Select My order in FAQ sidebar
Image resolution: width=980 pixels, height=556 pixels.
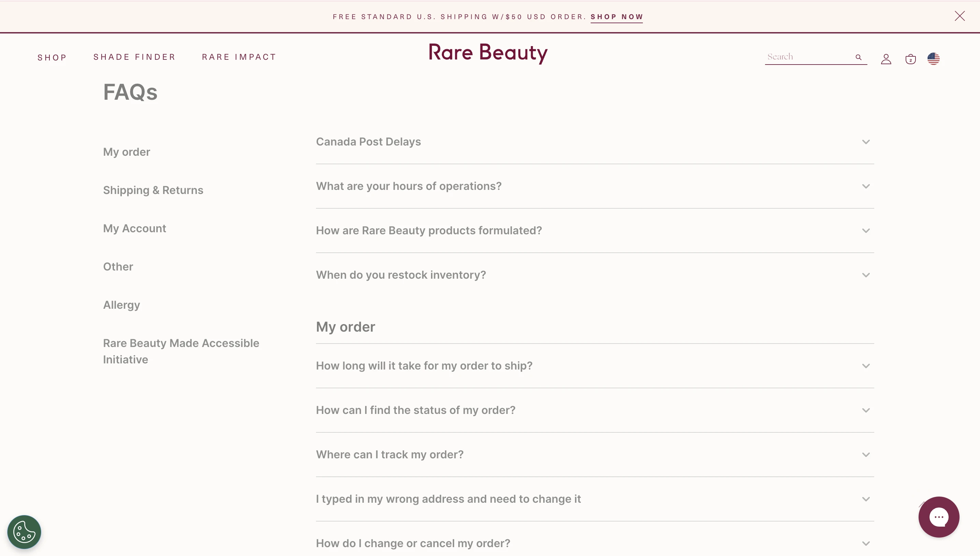(126, 152)
